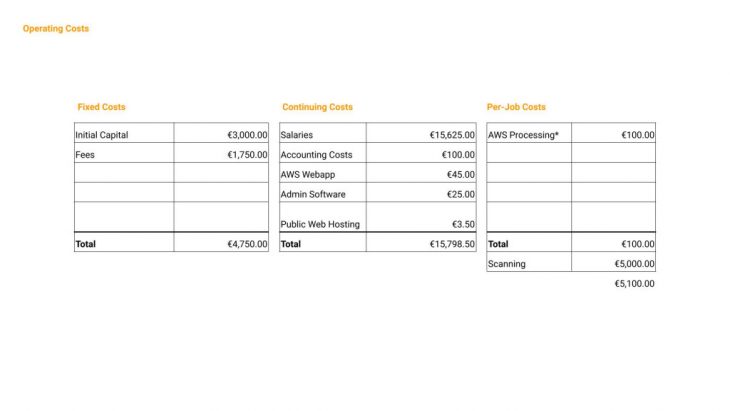Select the €15,625.00 salaries amount
The image size is (730, 411).
452,135
